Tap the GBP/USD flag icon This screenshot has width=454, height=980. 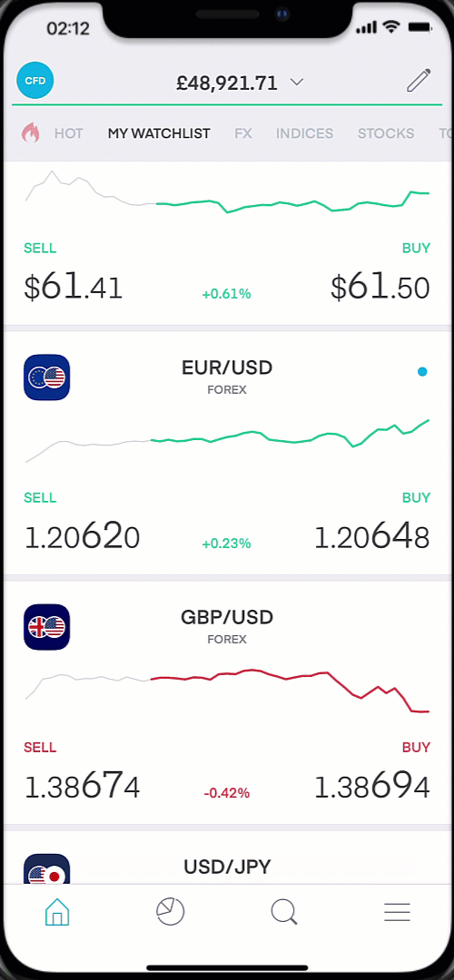click(x=47, y=627)
